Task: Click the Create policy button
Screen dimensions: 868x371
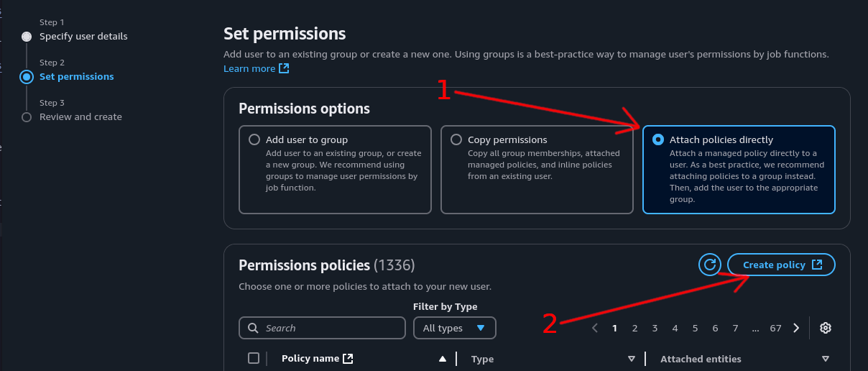Action: coord(781,265)
